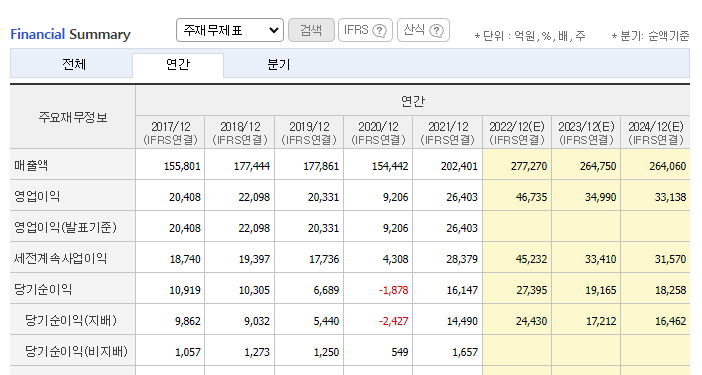Click the 14,490 controlling net income value
Viewport: 702px width, 375px height.
point(462,321)
